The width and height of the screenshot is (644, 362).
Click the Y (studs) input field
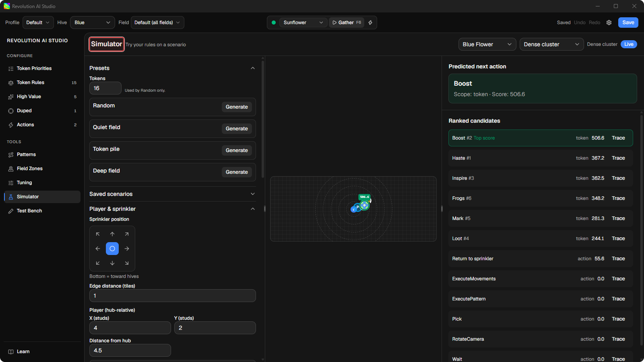[x=215, y=328]
